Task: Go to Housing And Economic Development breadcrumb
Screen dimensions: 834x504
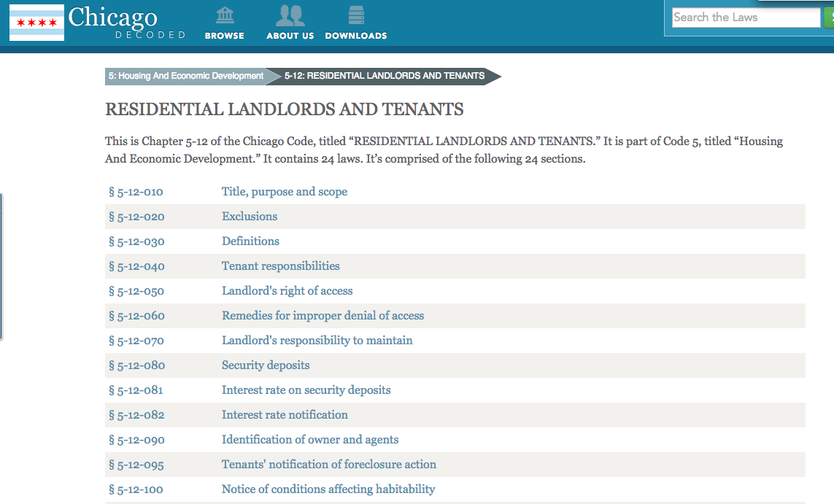Action: point(186,76)
